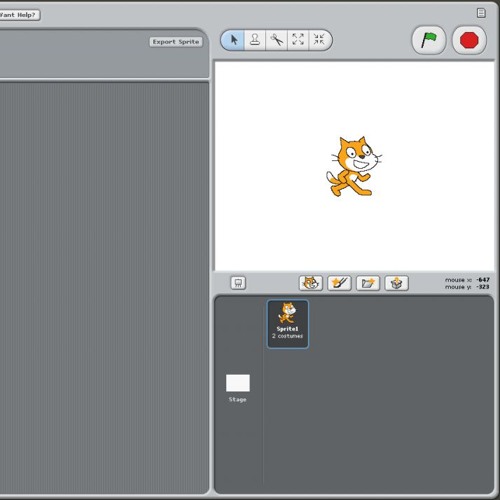Select the scissors delete tool

click(x=276, y=40)
